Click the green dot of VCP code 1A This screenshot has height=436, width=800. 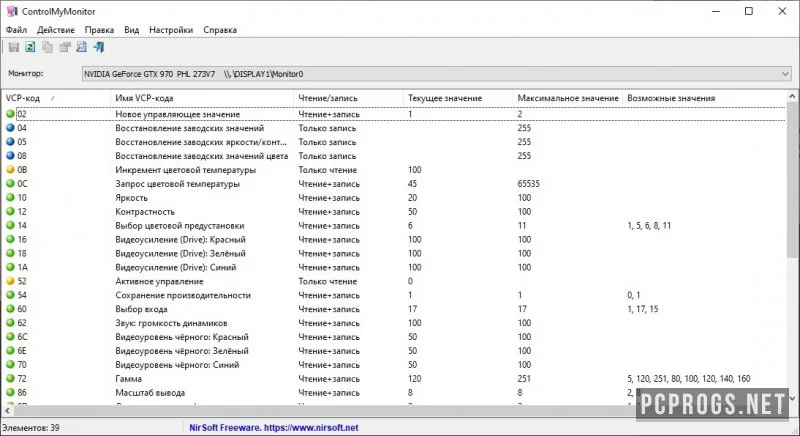click(x=10, y=267)
